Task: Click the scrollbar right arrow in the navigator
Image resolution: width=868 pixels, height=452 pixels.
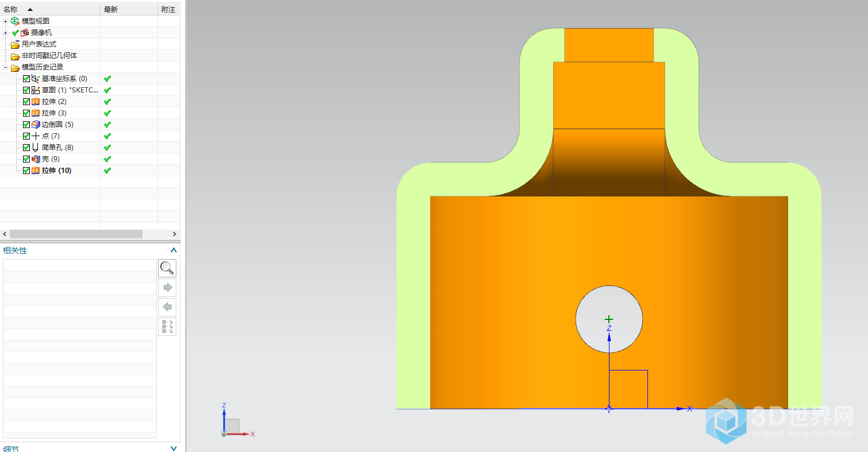Action: coord(175,234)
